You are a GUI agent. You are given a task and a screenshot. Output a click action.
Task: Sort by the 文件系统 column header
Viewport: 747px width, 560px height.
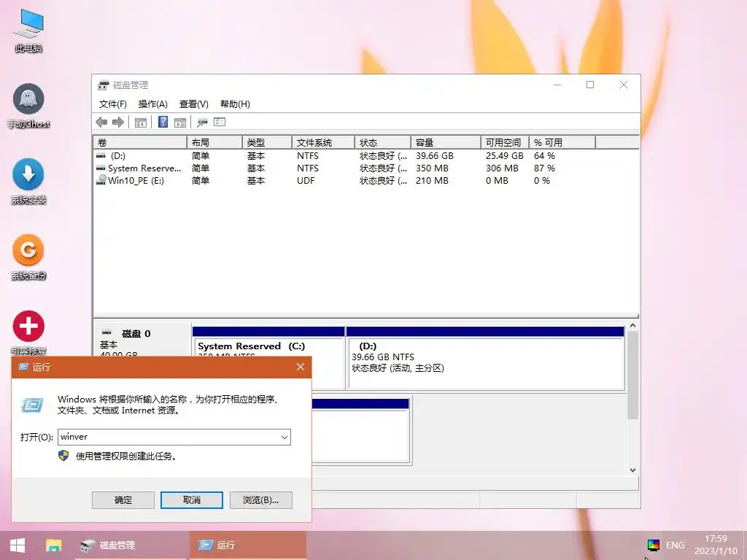click(x=323, y=142)
